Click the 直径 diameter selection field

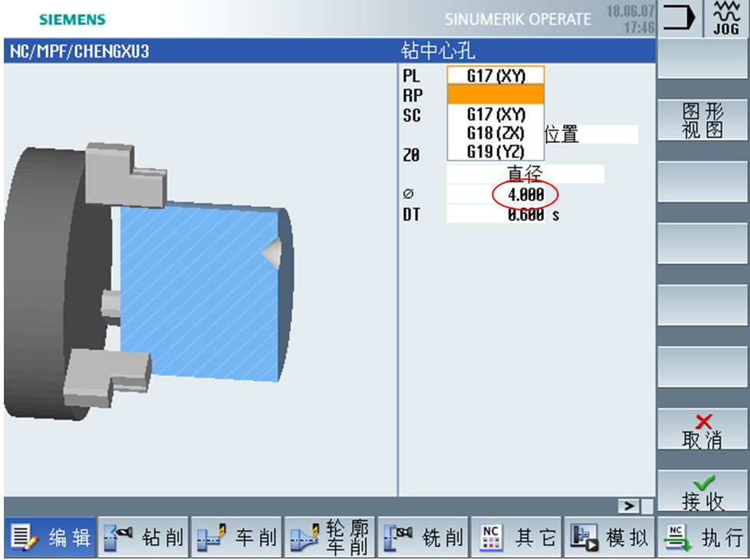pyautogui.click(x=525, y=174)
